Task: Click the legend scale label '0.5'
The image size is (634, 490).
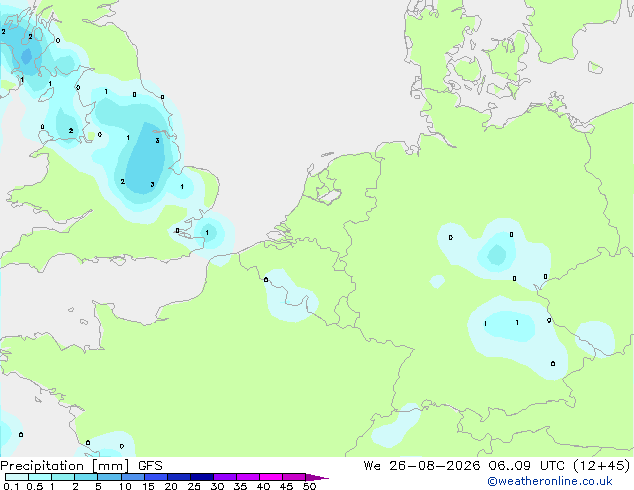Action: (x=35, y=486)
